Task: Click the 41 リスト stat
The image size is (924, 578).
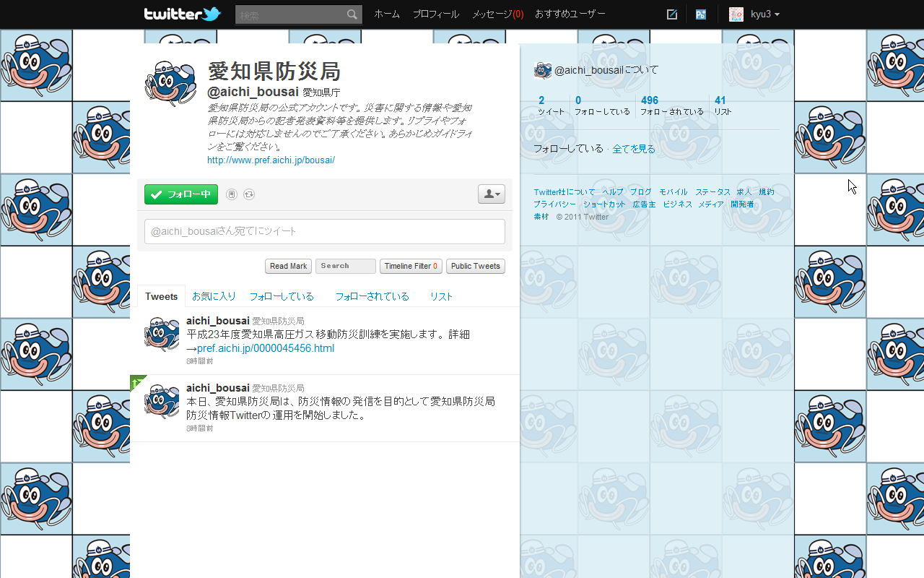Action: click(723, 105)
